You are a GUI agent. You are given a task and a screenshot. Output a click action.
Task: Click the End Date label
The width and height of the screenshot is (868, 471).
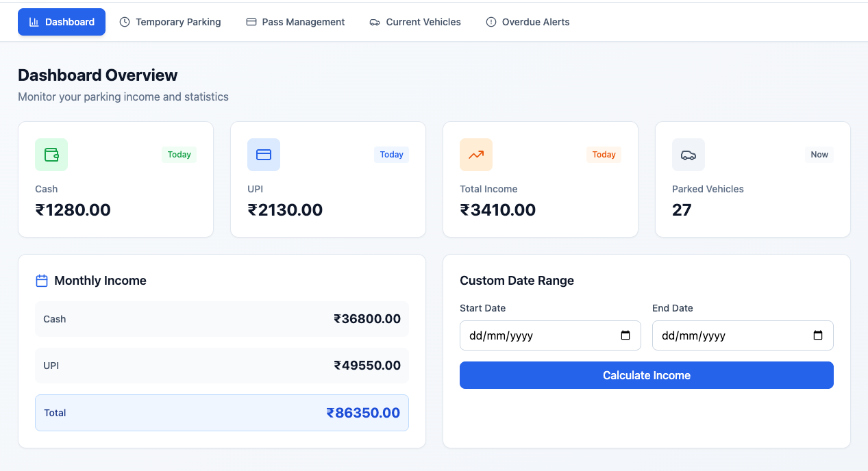[673, 308]
